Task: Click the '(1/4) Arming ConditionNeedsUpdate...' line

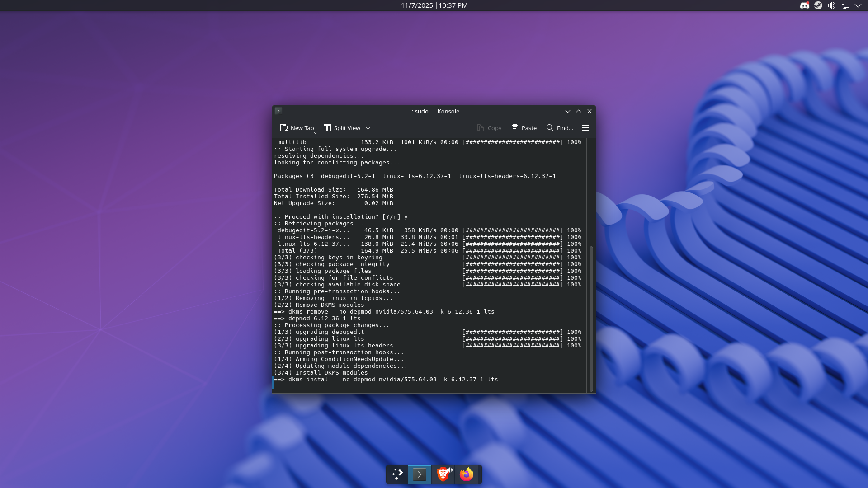Action: point(339,359)
